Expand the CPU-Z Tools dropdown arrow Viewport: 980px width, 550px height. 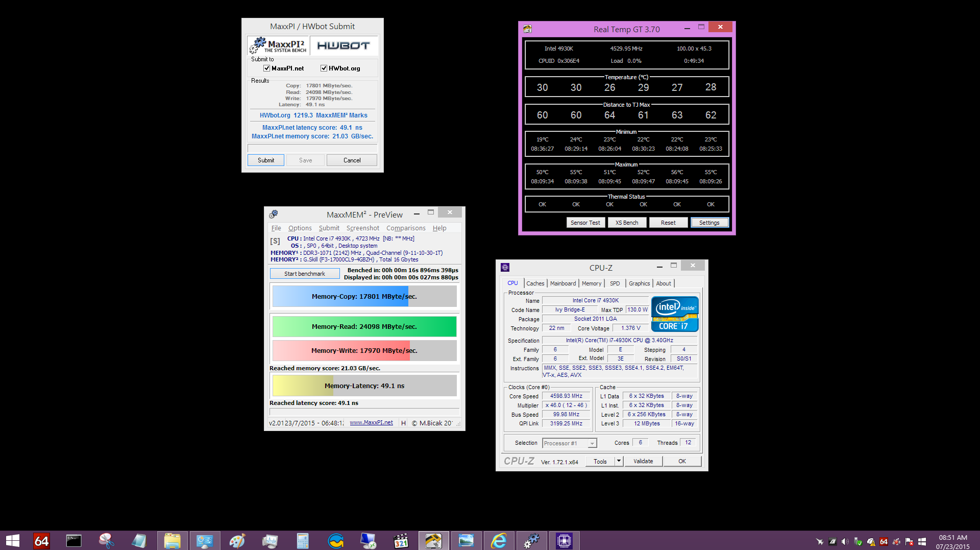[x=619, y=461]
